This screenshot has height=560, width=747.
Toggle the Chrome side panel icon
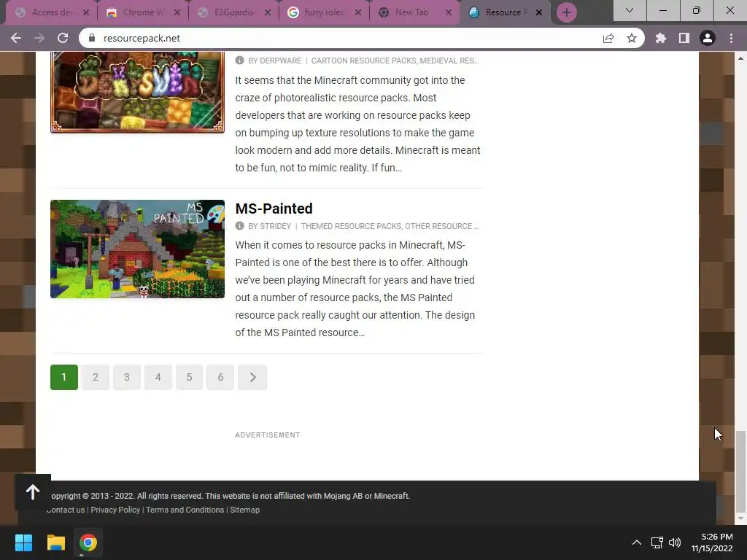pyautogui.click(x=684, y=38)
